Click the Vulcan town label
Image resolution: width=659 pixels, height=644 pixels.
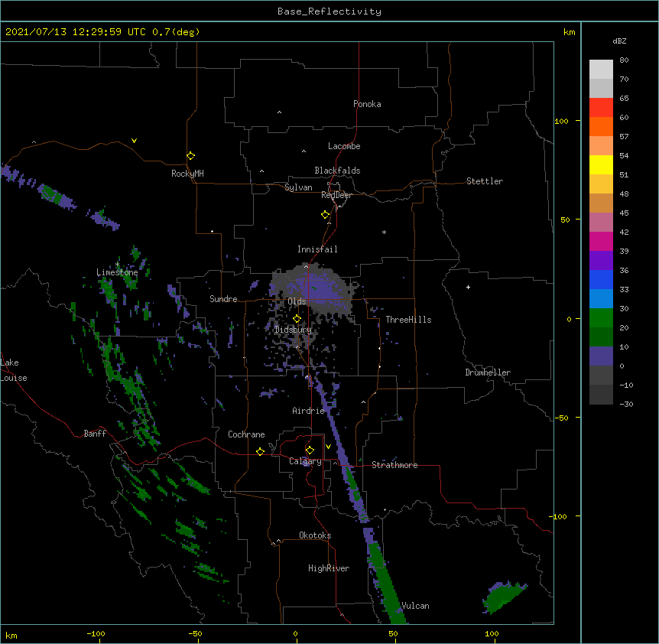(415, 606)
